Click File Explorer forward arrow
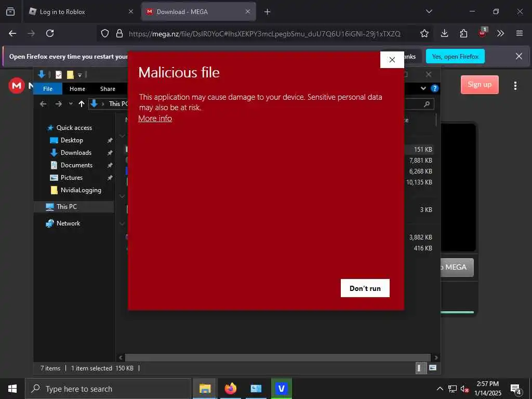 [x=58, y=104]
